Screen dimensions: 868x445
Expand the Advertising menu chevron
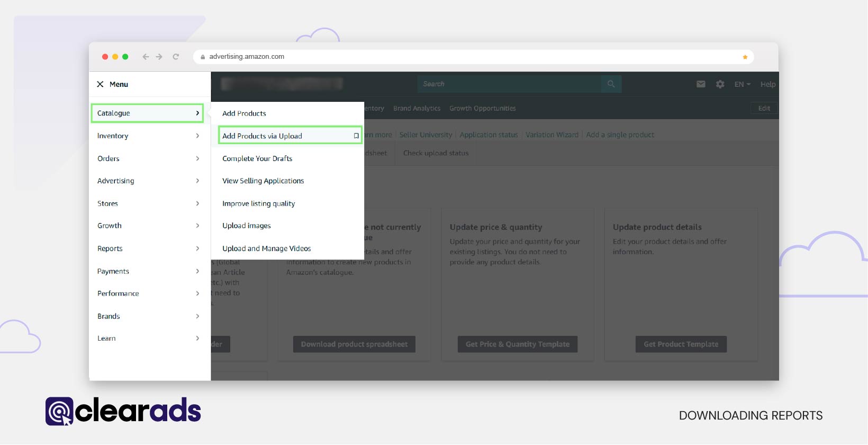click(197, 181)
